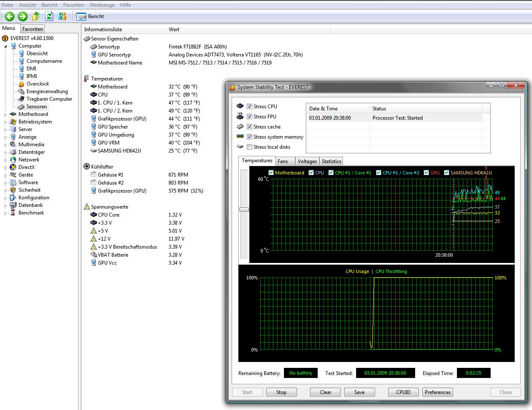This screenshot has width=532, height=410.
Task: Click the Server icon in tree
Action: coord(13,129)
